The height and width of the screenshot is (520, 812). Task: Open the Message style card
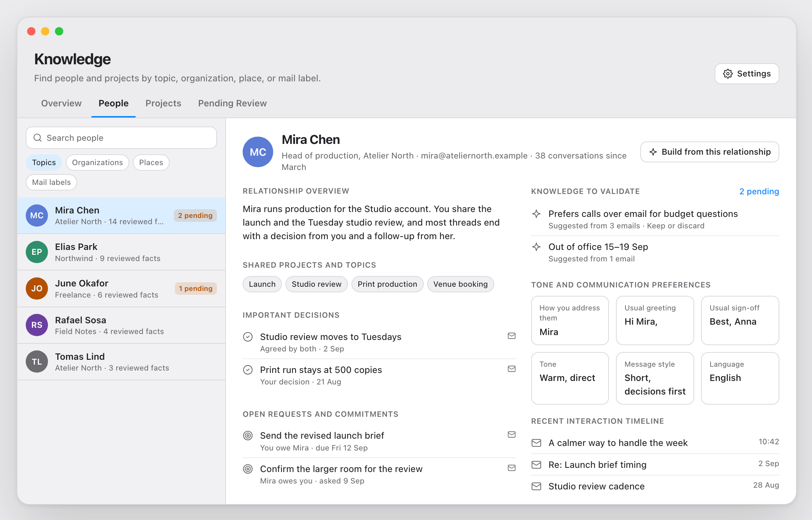pyautogui.click(x=655, y=378)
